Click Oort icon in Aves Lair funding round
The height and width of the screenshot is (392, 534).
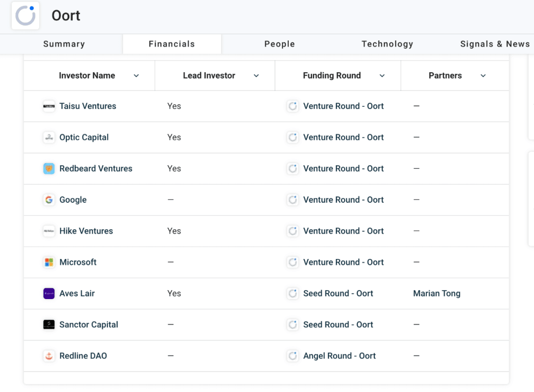[x=293, y=294]
